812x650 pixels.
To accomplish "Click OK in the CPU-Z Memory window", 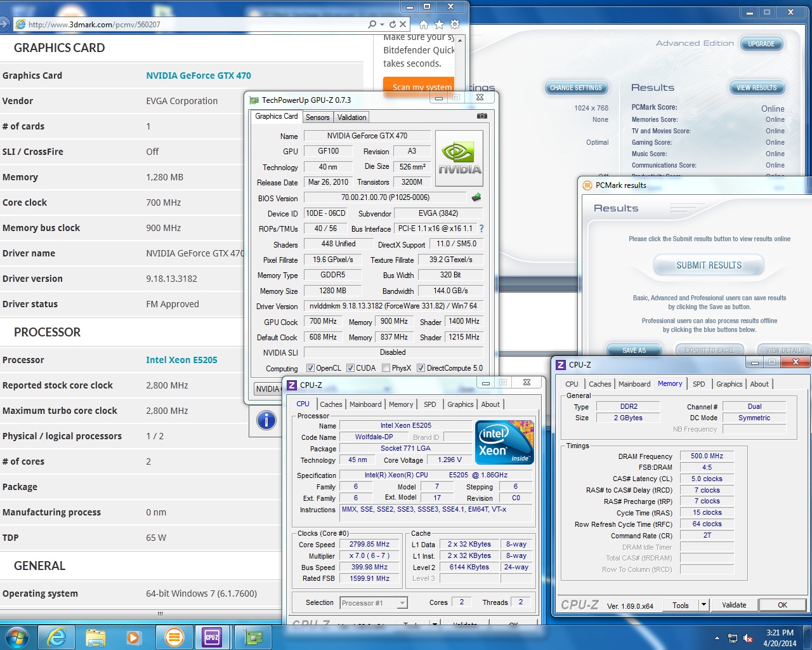I will tap(782, 605).
